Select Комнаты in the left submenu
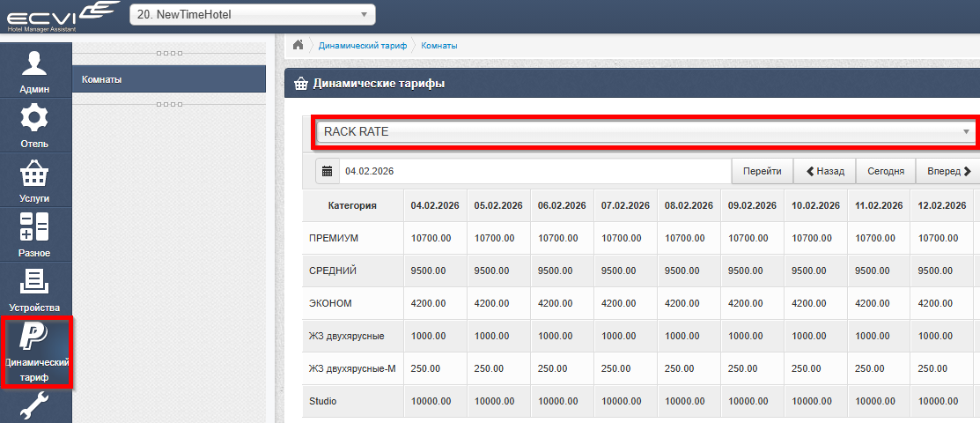The width and height of the screenshot is (980, 423). pos(168,79)
